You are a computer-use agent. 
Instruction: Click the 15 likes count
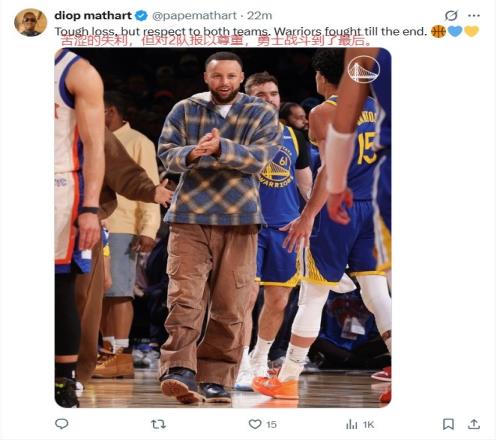click(271, 424)
